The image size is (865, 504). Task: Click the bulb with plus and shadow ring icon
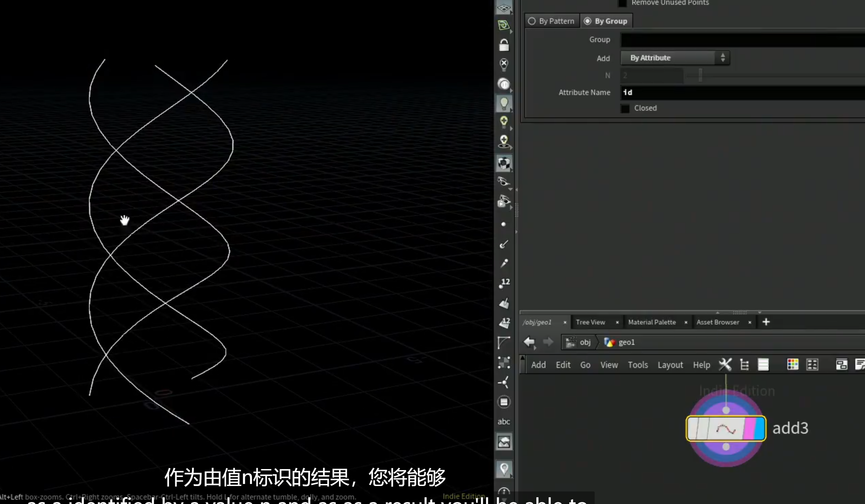[x=504, y=141]
